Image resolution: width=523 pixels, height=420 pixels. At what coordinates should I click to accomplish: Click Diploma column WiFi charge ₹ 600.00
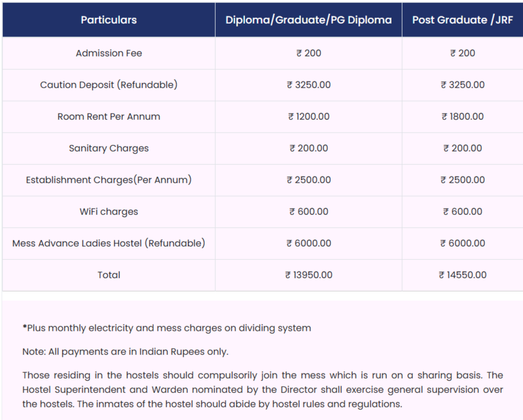pos(308,211)
